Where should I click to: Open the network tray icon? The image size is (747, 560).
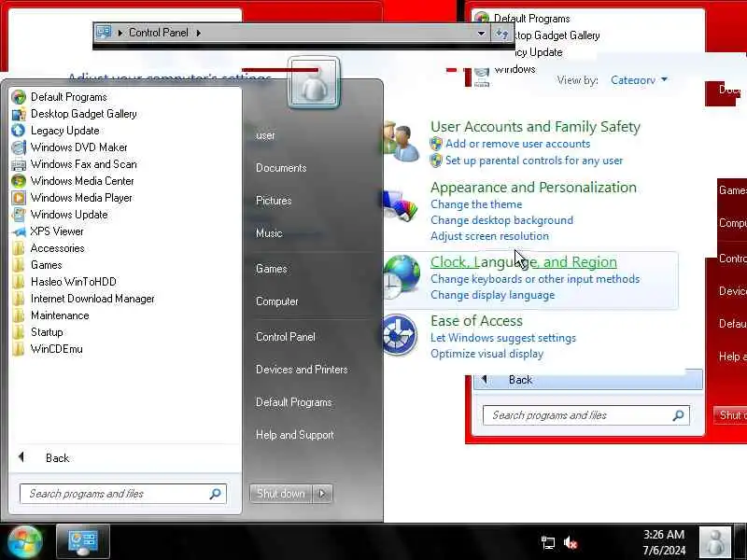548,542
